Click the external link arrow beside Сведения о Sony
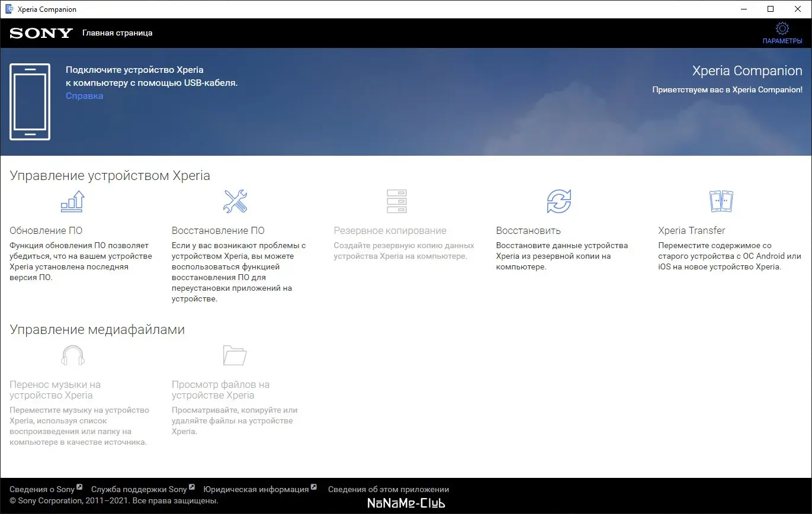Viewport: 812px width, 514px height. pyautogui.click(x=79, y=487)
